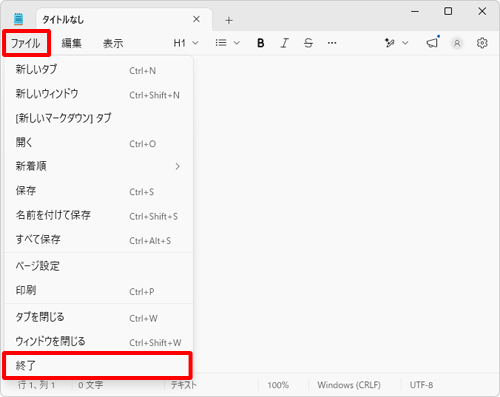This screenshot has width=500, height=397.
Task: Click the bulleted list icon
Action: [x=221, y=43]
